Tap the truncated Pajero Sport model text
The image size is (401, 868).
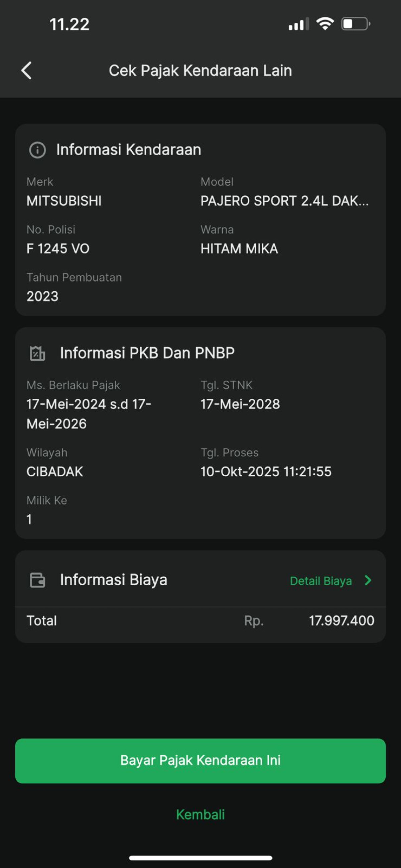click(x=284, y=201)
